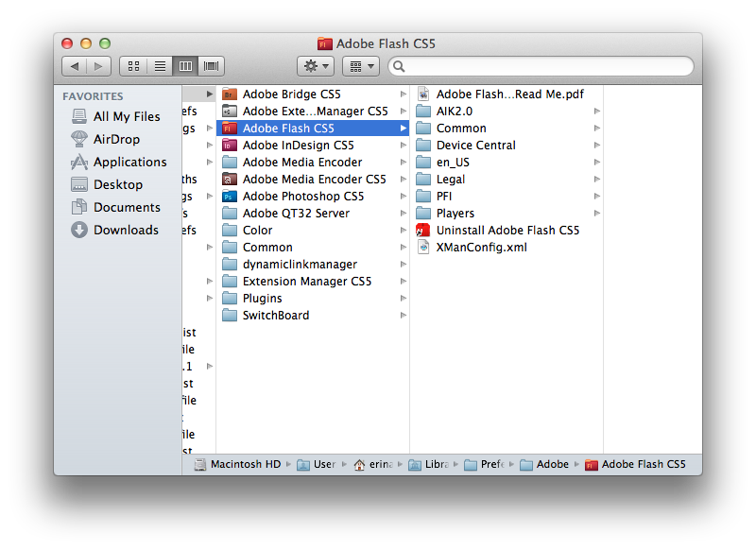Viewport: 756px width, 550px height.
Task: Select the AIK2.0 folder icon
Action: pos(423,111)
